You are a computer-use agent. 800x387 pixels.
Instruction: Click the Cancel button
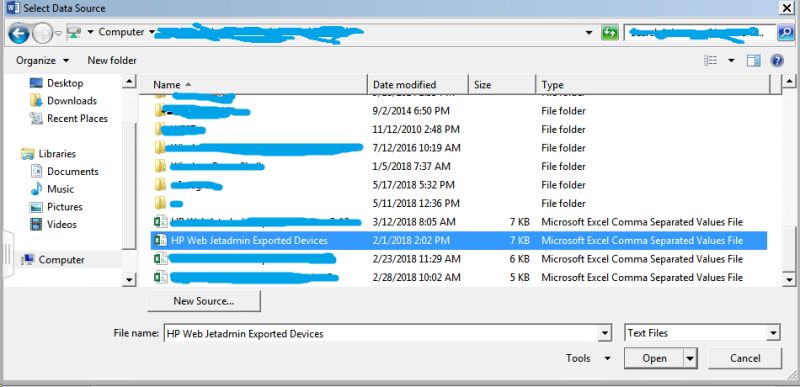[745, 358]
